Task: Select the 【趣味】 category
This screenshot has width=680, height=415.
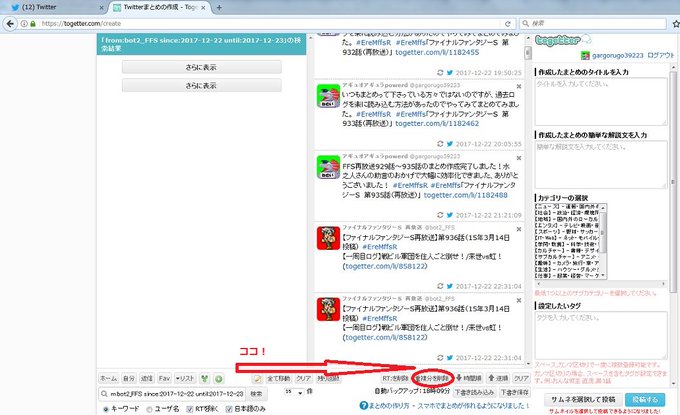Action: pos(567,263)
